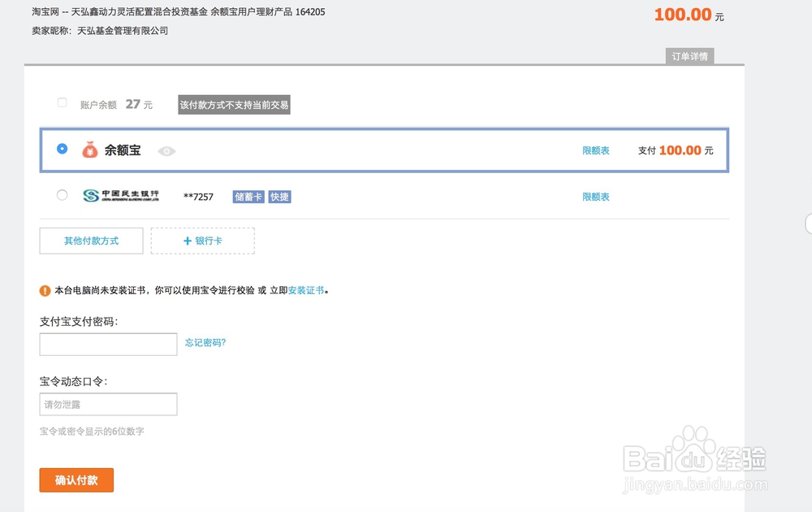The image size is (812, 512).
Task: Click the hint 宝令或密令显示的6位数字
Action: (x=92, y=432)
